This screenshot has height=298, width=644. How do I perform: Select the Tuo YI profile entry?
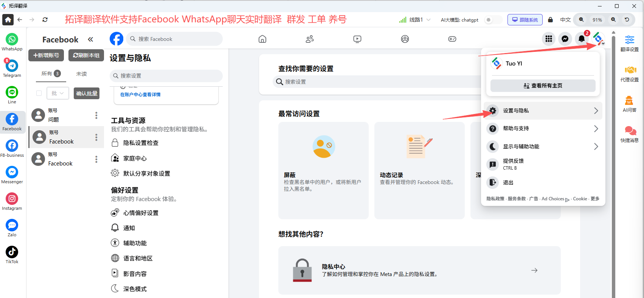543,64
